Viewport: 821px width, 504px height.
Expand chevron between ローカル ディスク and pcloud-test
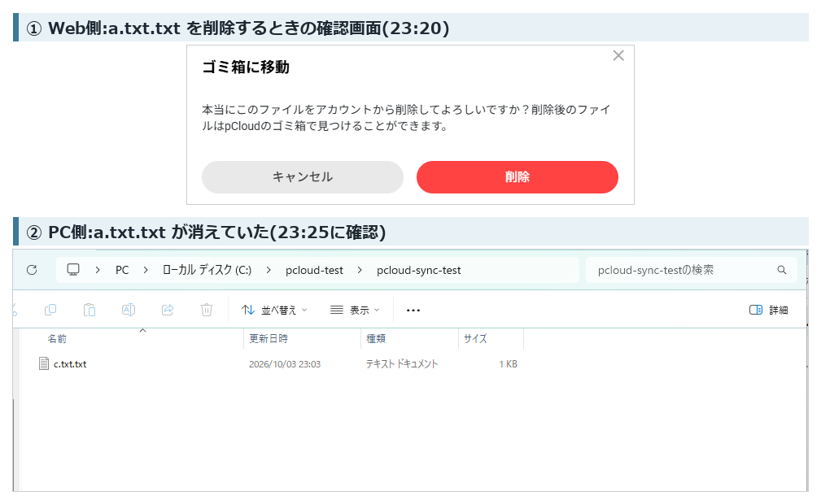tap(269, 270)
